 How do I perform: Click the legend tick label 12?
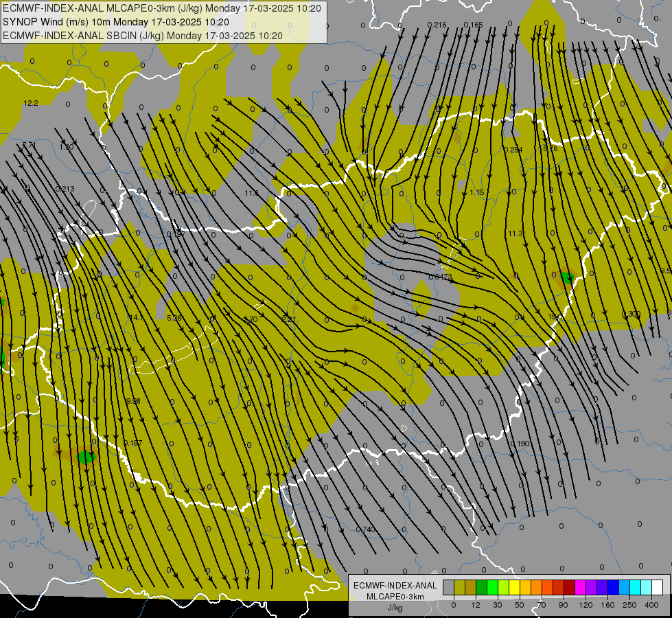click(475, 605)
